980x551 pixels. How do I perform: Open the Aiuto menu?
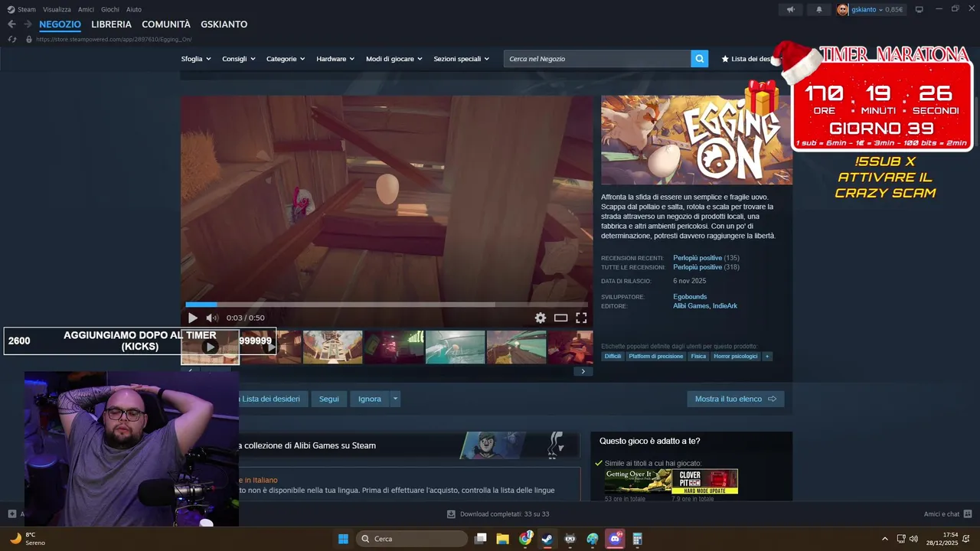(x=133, y=9)
